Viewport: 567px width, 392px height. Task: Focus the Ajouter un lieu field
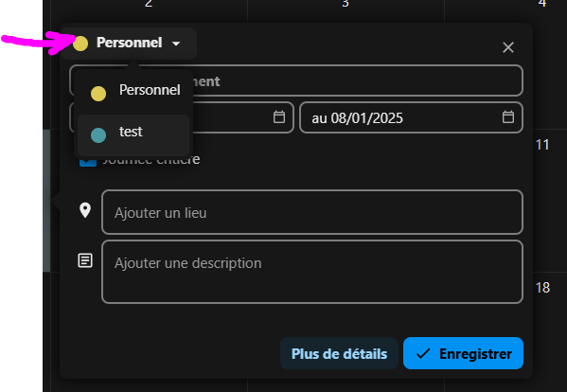(x=312, y=212)
